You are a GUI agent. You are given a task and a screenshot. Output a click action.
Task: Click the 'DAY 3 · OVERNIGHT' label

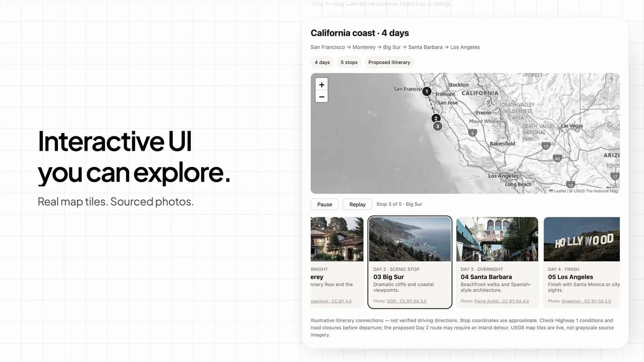click(x=482, y=269)
